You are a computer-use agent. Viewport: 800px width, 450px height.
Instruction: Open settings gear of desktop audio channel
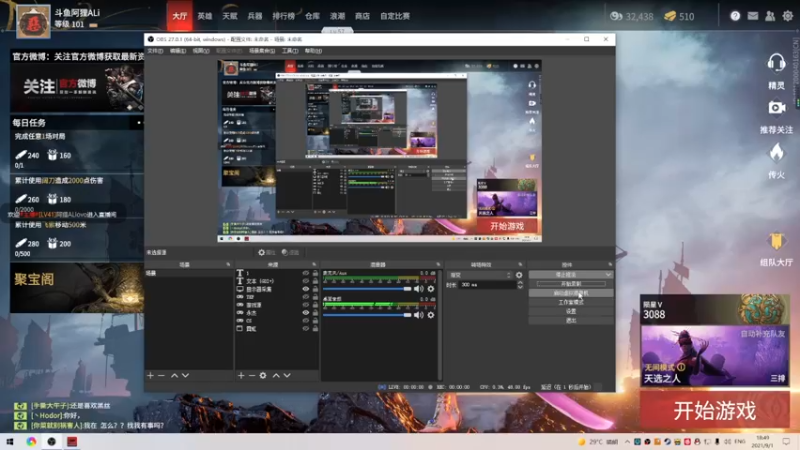pyautogui.click(x=431, y=315)
